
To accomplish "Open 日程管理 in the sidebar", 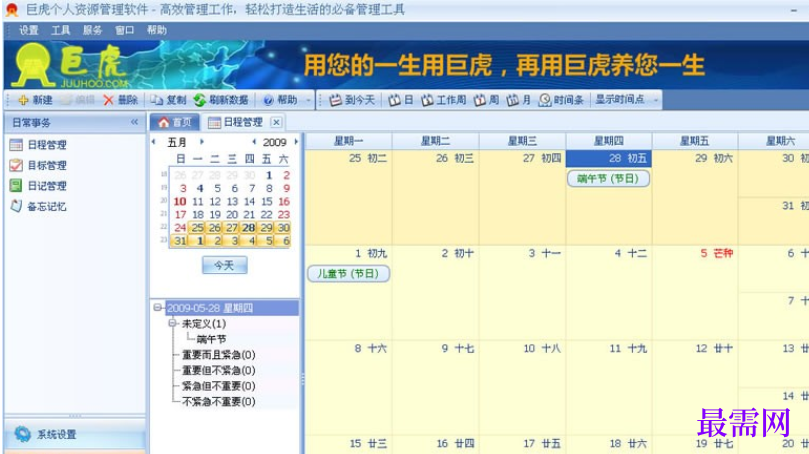I will click(x=38, y=145).
